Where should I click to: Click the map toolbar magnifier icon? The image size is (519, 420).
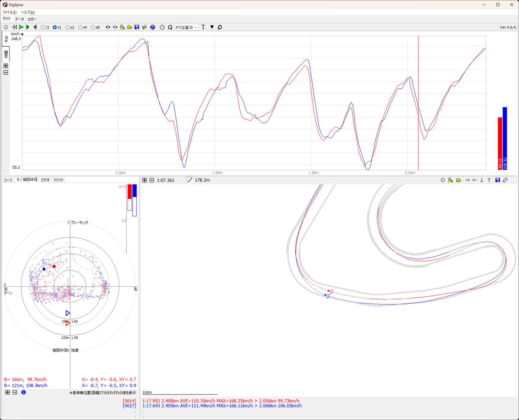(x=451, y=180)
